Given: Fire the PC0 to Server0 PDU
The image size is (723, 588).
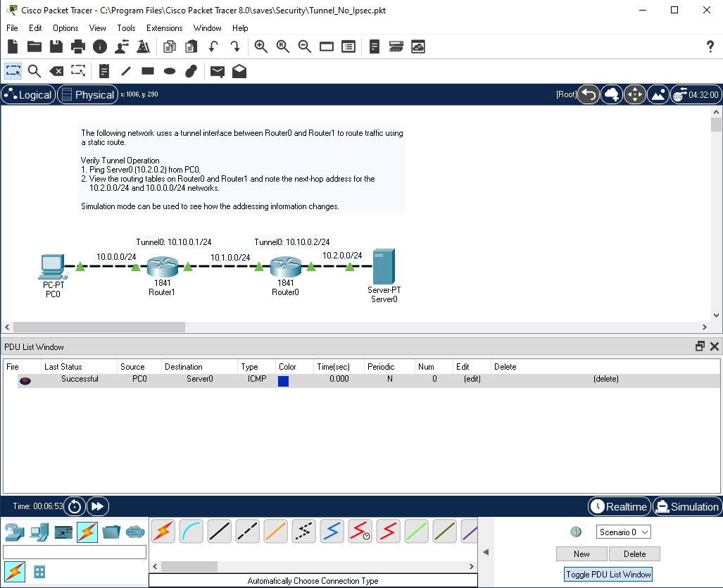Looking at the screenshot, I should [25, 380].
